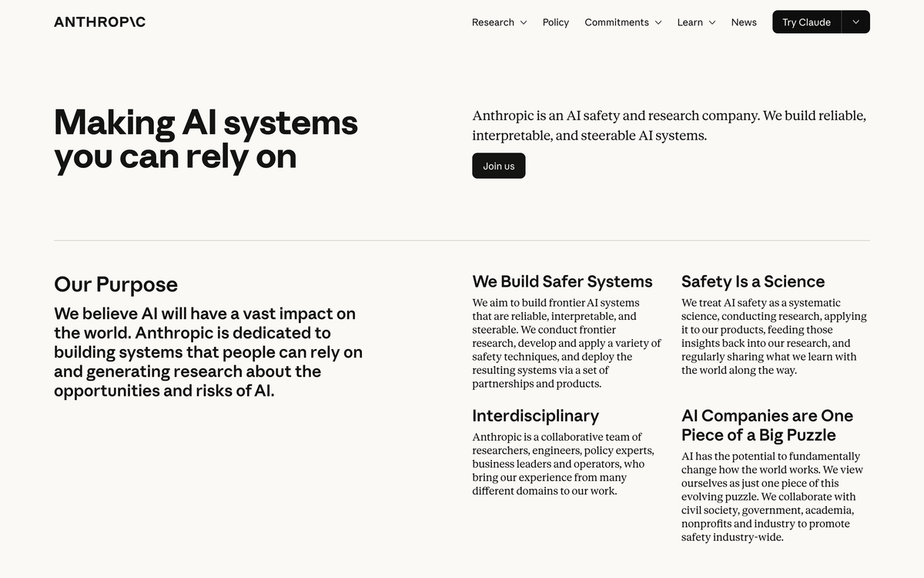Select the Learn menu label
Image resolution: width=924 pixels, height=578 pixels.
(x=690, y=22)
